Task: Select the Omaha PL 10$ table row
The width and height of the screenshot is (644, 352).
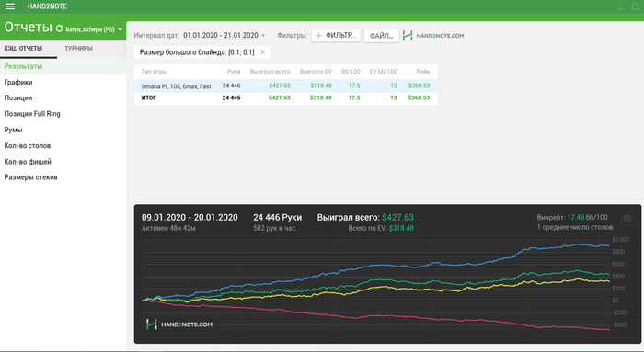Action: (285, 85)
